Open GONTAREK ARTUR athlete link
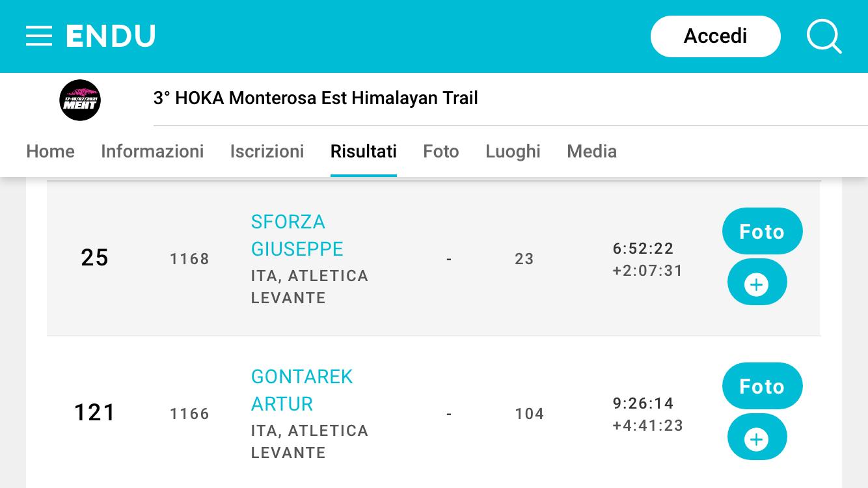The width and height of the screenshot is (868, 488). click(302, 390)
